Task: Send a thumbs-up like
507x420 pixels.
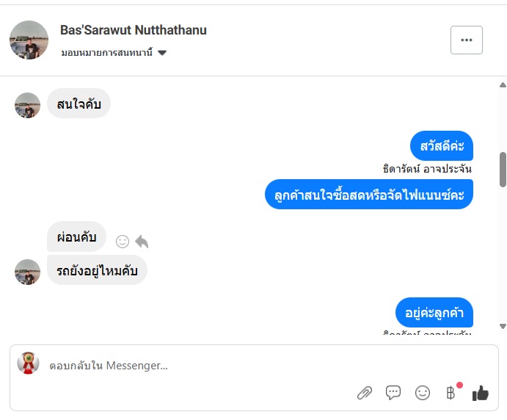Action: (x=481, y=393)
